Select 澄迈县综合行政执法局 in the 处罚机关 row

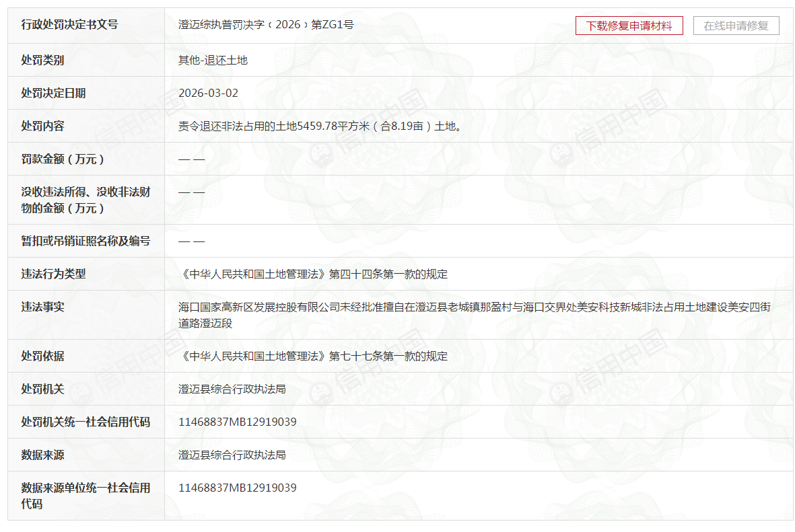pyautogui.click(x=232, y=389)
